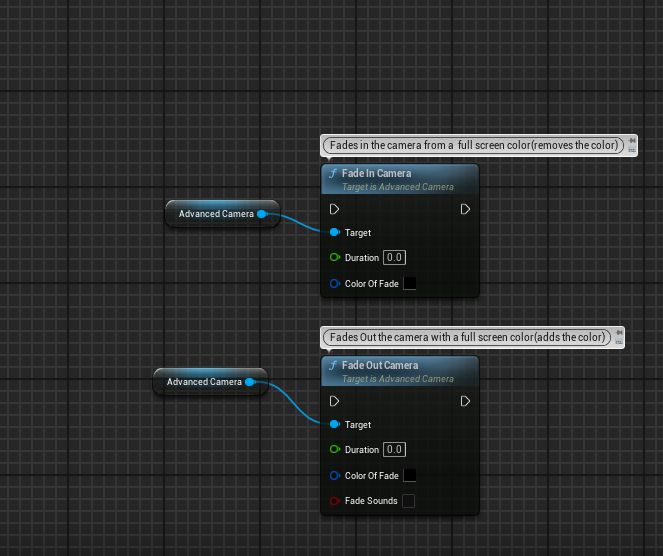Viewport: 663px width, 556px height.
Task: Select the Target pin on Fade In Camera
Action: pos(334,232)
